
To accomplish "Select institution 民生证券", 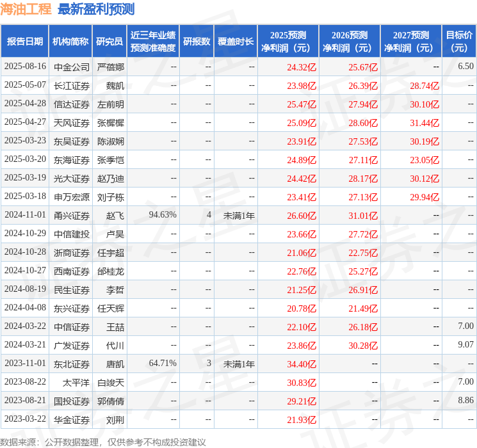I will [72, 290].
